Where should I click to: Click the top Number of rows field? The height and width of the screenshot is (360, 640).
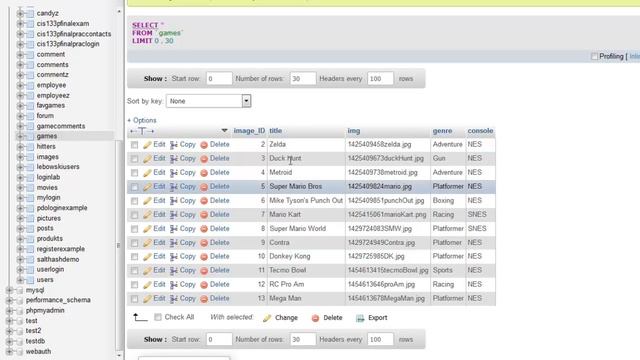click(303, 79)
